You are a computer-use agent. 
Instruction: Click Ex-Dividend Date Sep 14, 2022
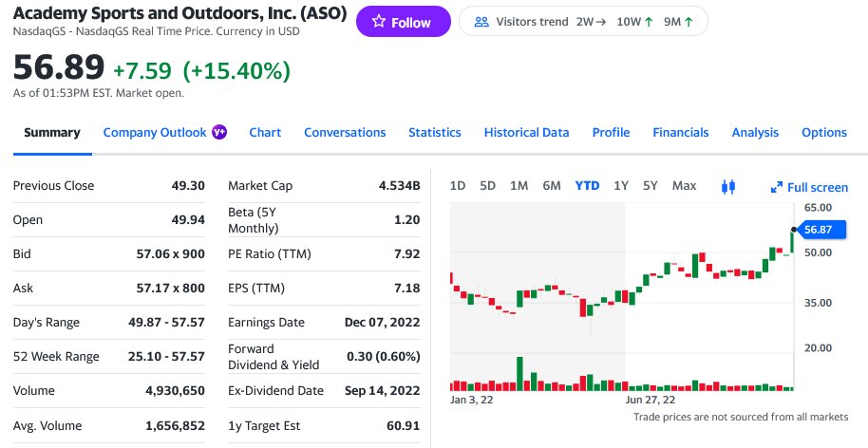(x=382, y=390)
